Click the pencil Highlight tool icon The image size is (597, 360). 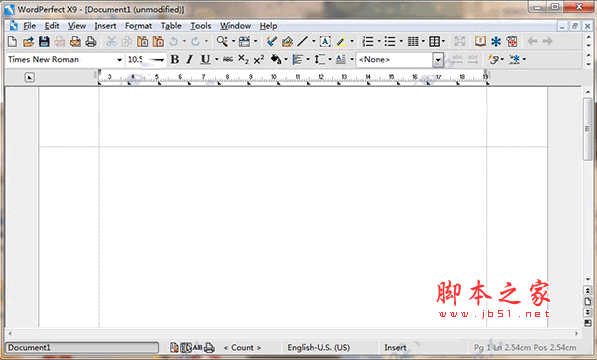[341, 41]
